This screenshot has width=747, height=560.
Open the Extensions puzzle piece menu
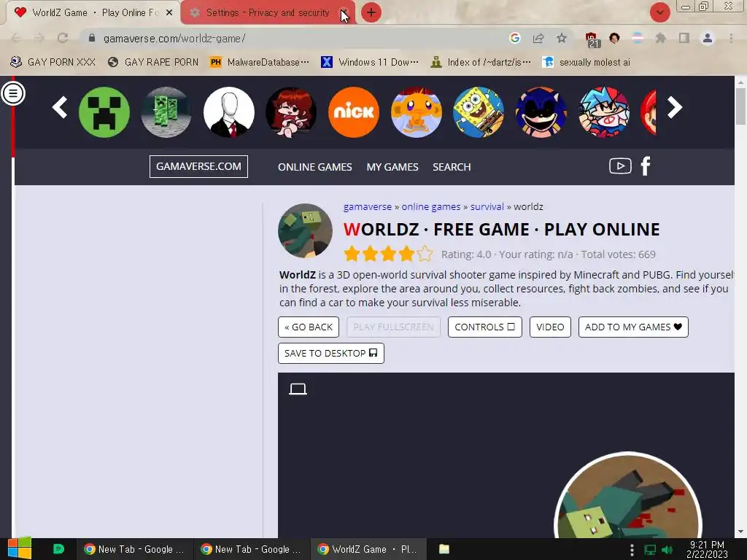660,38
